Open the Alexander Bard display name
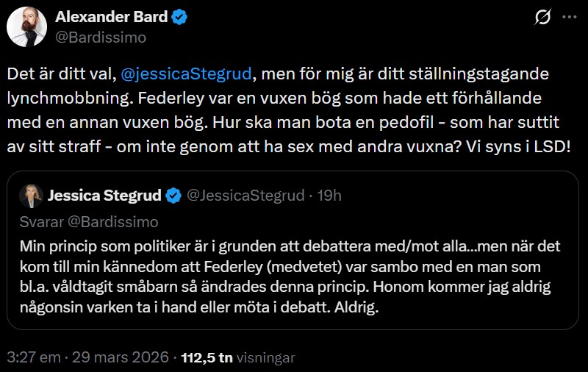 110,17
